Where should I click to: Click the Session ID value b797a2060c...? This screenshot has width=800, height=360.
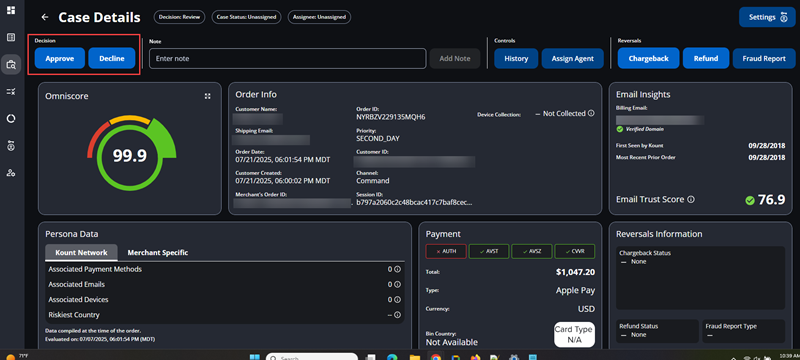414,202
